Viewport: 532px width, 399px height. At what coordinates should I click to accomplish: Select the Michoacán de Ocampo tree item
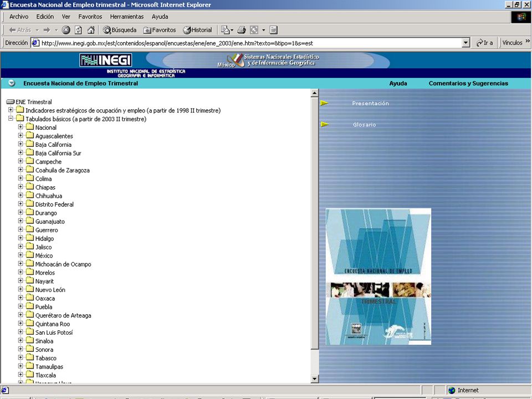(x=63, y=264)
